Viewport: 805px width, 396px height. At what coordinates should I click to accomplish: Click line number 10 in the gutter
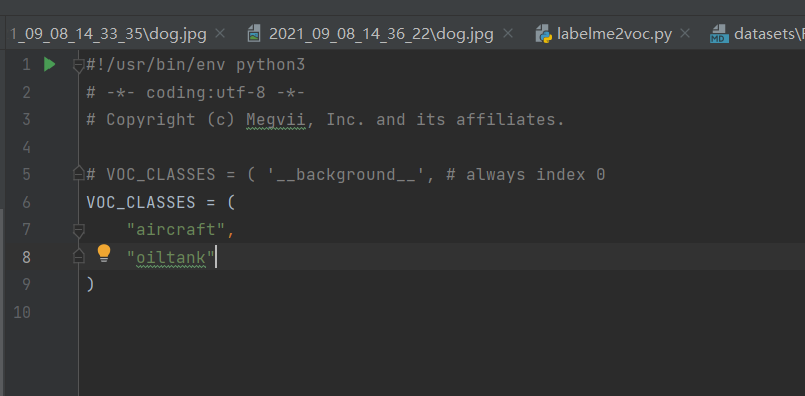click(22, 312)
